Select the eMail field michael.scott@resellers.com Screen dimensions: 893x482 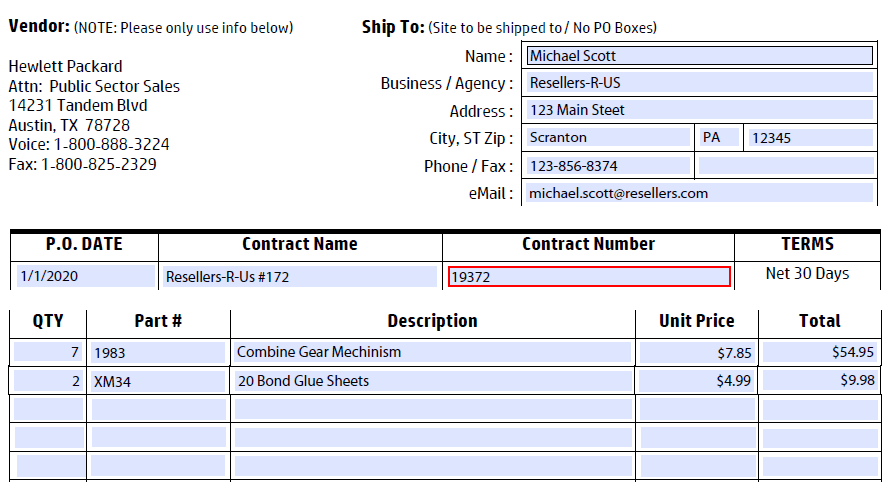[699, 193]
